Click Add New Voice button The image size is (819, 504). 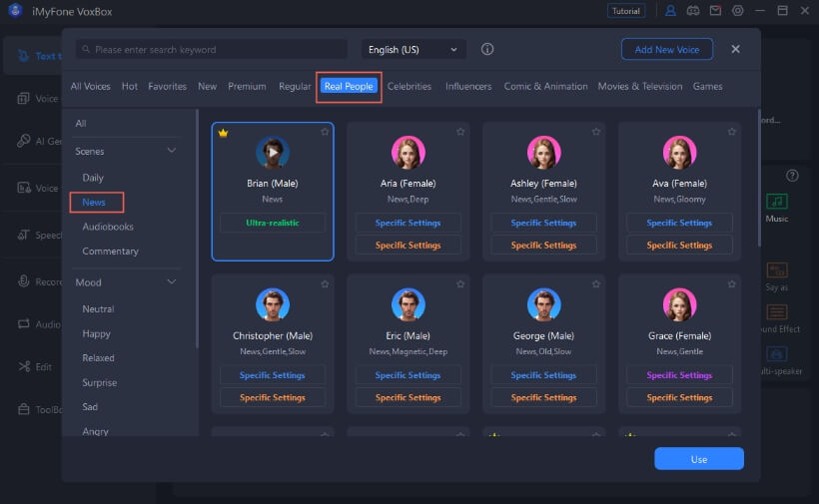click(x=667, y=49)
